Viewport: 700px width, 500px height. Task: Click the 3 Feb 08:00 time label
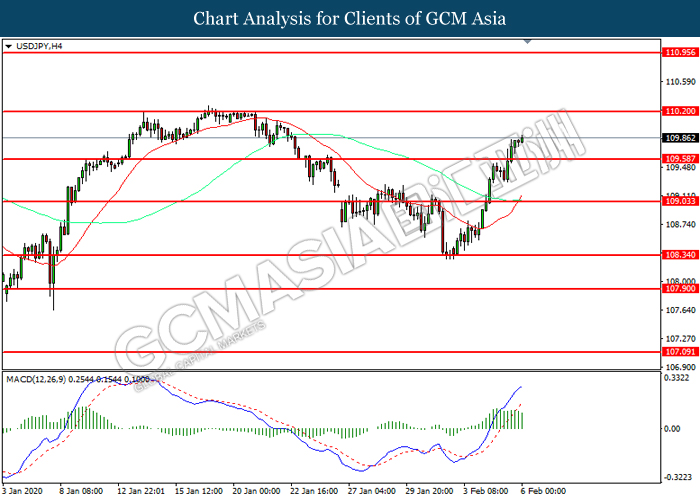click(486, 491)
